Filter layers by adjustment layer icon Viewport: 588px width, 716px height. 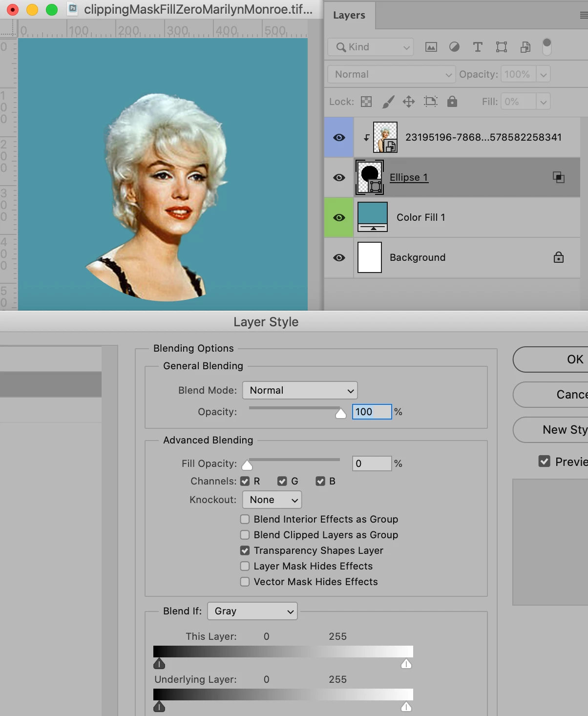pos(454,47)
